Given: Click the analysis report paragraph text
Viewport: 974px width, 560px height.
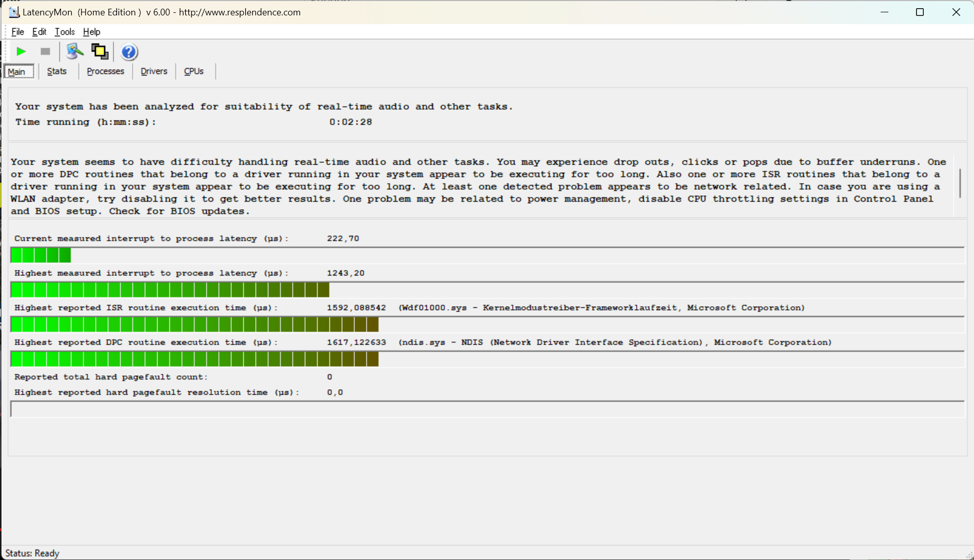Looking at the screenshot, I should [479, 187].
